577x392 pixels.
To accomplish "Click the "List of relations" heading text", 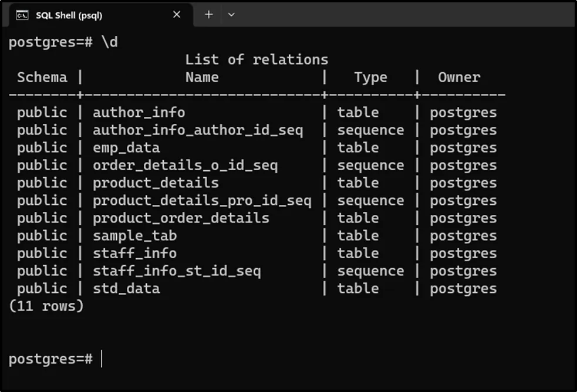I will pos(257,59).
